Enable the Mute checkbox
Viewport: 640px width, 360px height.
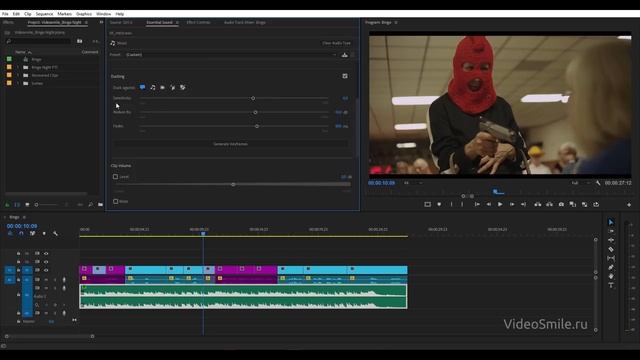(x=116, y=201)
